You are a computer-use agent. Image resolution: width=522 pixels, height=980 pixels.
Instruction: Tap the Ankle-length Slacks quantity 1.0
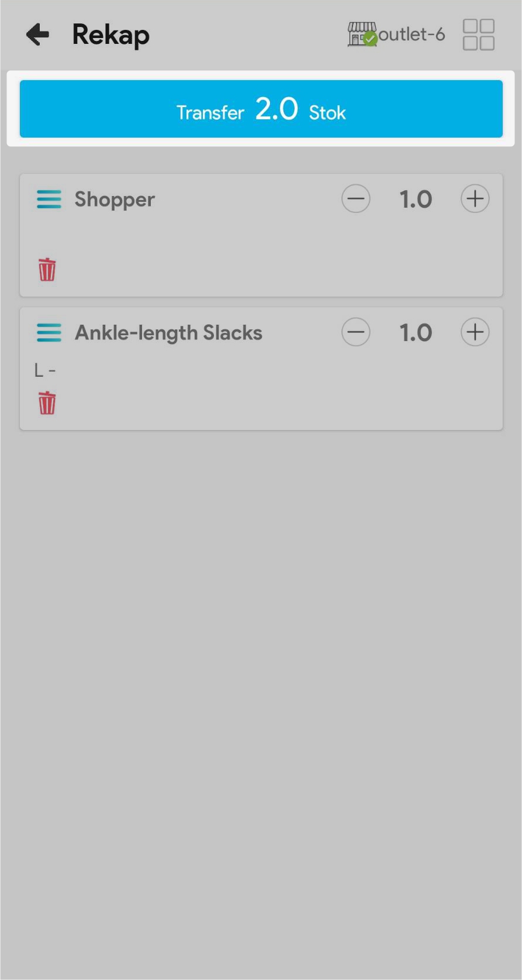click(416, 333)
